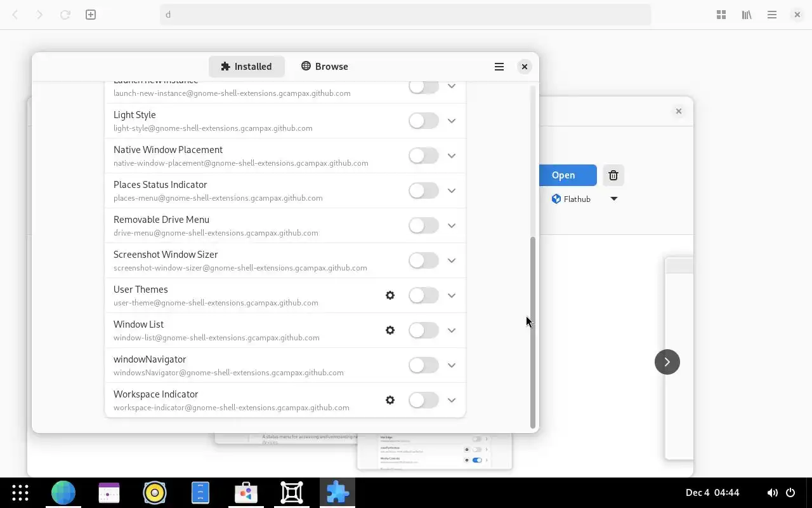Screen dimensions: 812x508
Task: Open settings for Workspace Indicator extension
Action: 390,400
